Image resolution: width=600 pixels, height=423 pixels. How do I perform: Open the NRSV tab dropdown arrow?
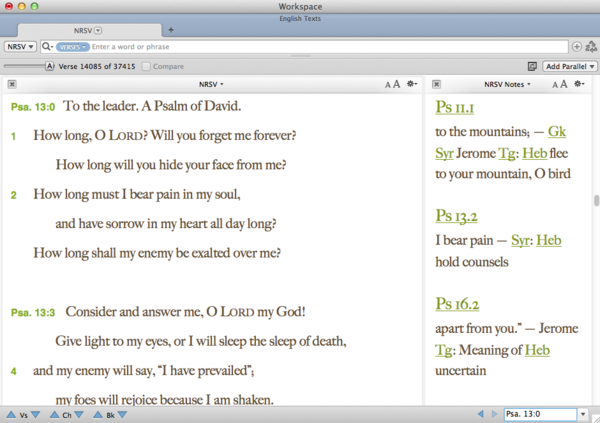98,30
